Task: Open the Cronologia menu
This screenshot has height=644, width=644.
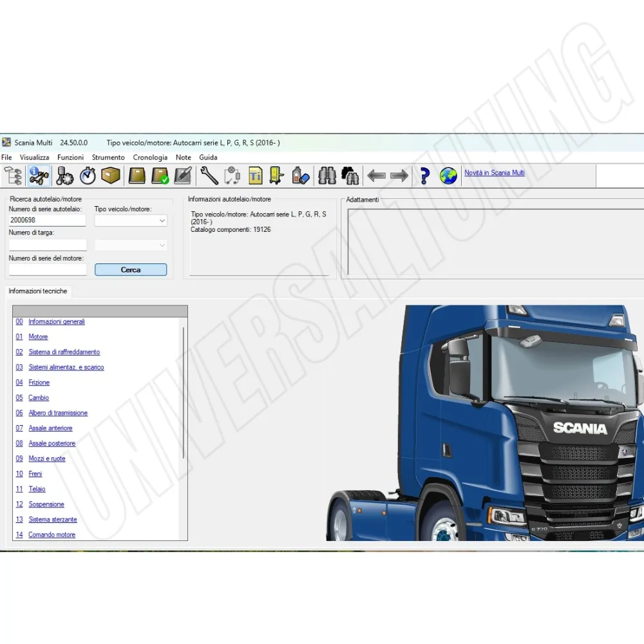Action: point(150,157)
